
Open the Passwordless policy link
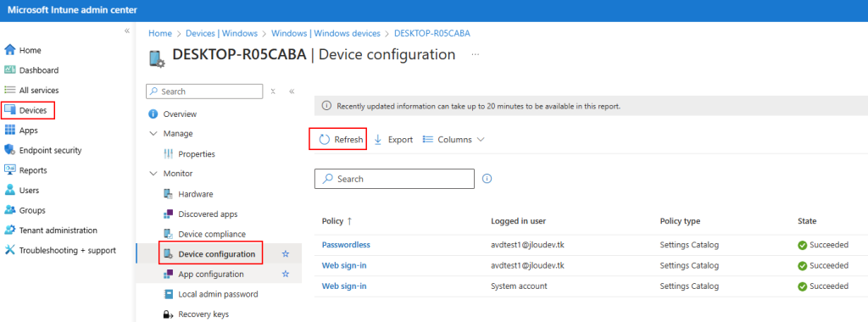[346, 245]
